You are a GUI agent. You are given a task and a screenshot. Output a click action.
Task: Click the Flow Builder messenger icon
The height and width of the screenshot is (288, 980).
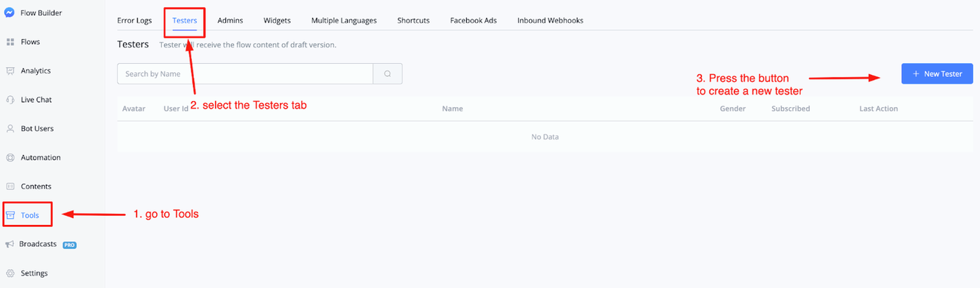(x=10, y=13)
